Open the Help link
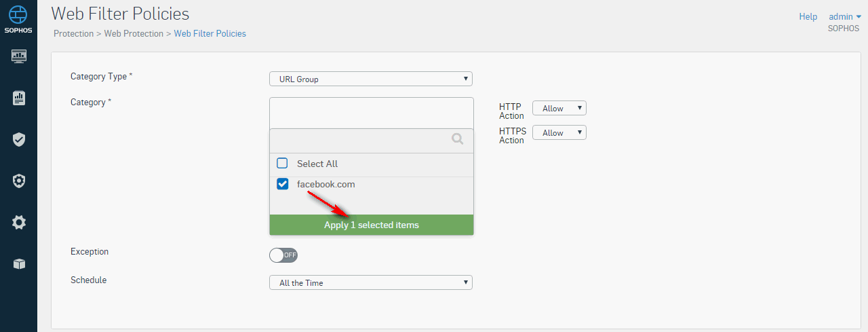This screenshot has width=868, height=332. tap(808, 16)
